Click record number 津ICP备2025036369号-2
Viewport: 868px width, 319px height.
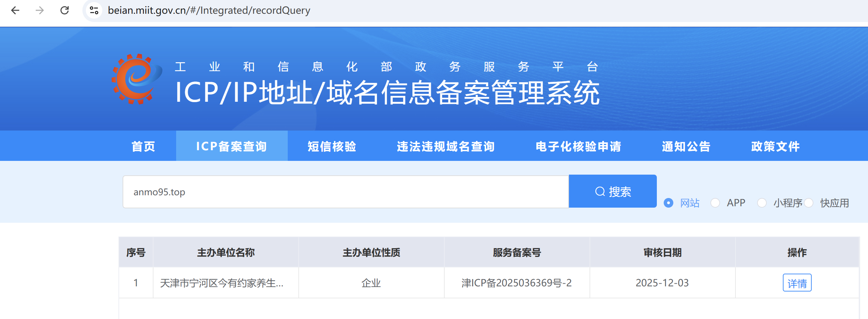[517, 283]
